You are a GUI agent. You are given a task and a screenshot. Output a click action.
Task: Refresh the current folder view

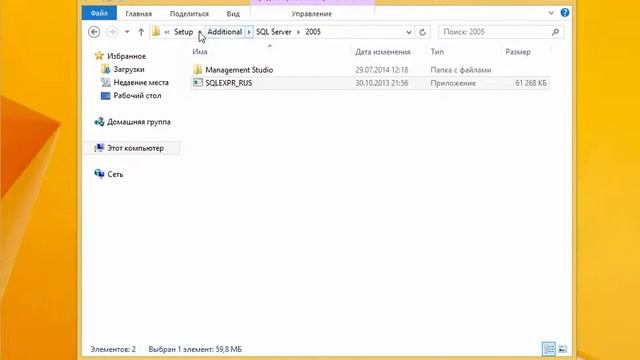click(x=422, y=32)
